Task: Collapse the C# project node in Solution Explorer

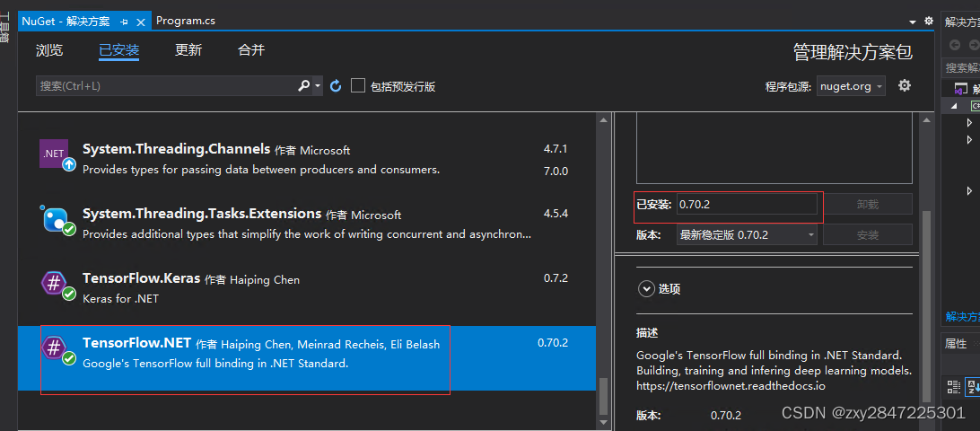Action: point(954,106)
